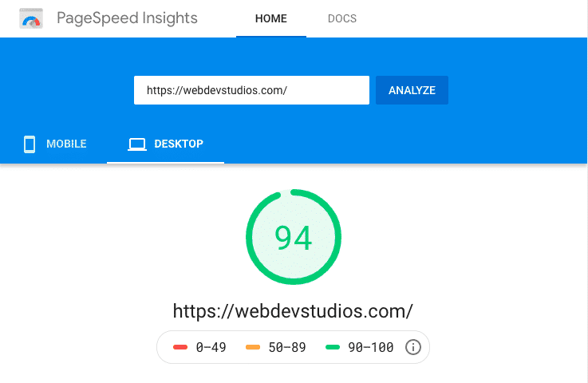Click the PageSpeed Insights title text
The height and width of the screenshot is (383, 588).
pos(127,18)
